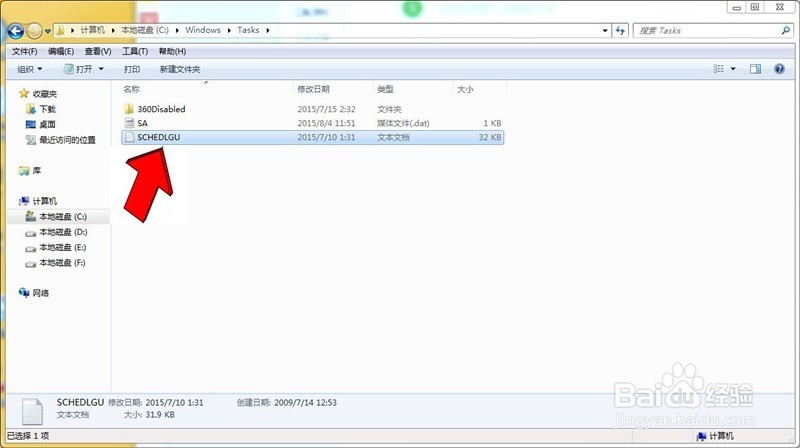Screen dimensions: 800x448
Task: Click the Forward navigation arrow button
Action: 34,31
